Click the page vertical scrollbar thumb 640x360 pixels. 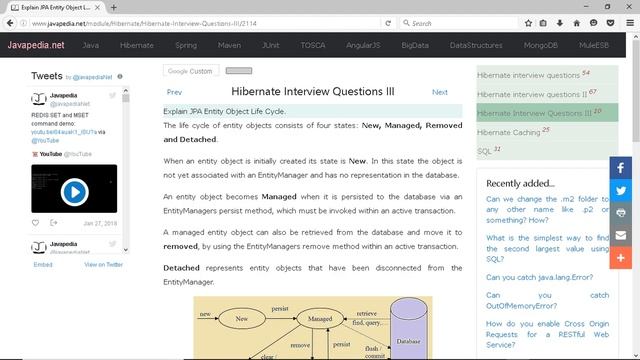[x=636, y=91]
